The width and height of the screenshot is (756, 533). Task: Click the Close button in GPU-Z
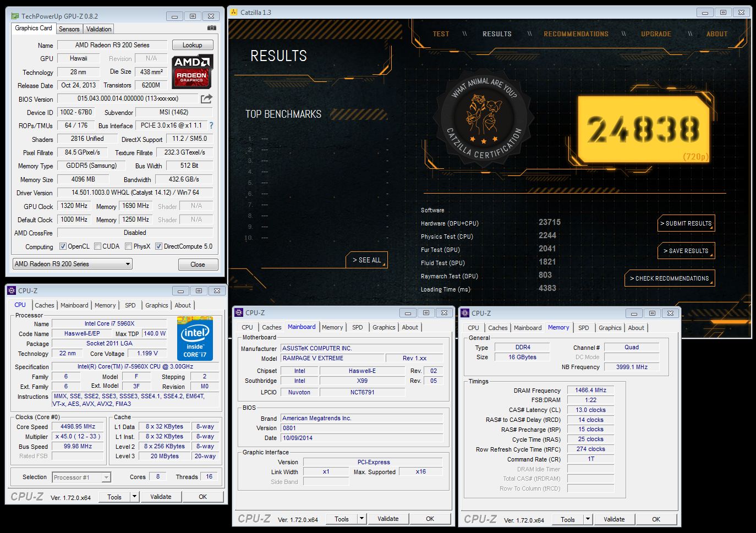[198, 265]
